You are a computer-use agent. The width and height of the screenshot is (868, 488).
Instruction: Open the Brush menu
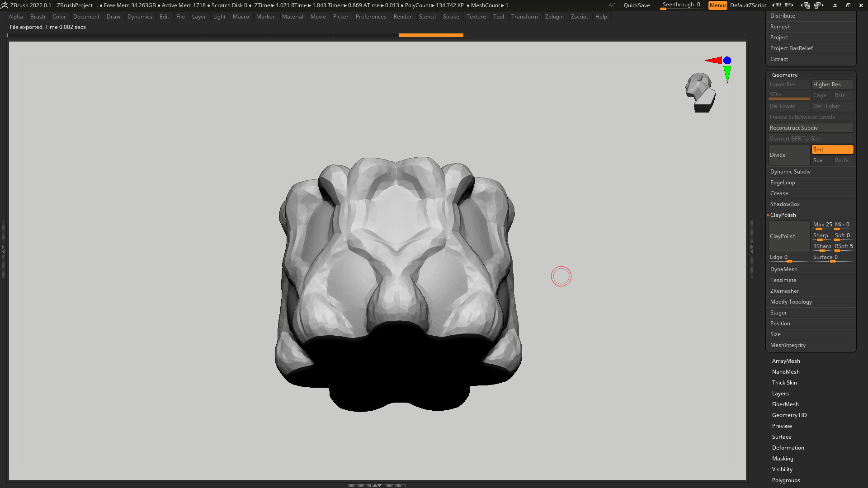(x=38, y=17)
